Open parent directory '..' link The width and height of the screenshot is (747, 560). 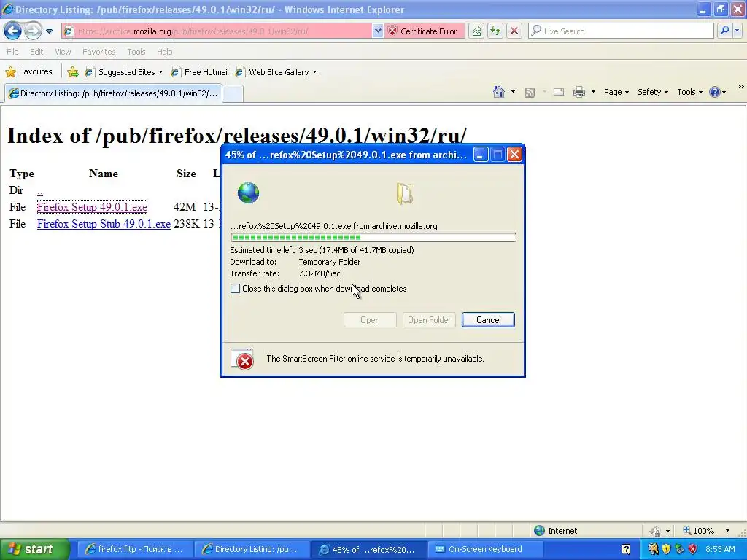40,190
